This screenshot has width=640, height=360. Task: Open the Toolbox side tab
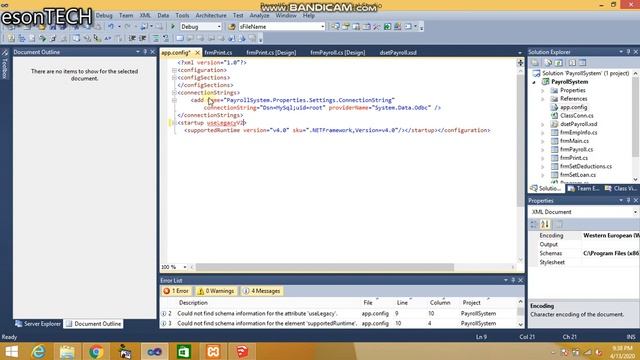[5, 64]
